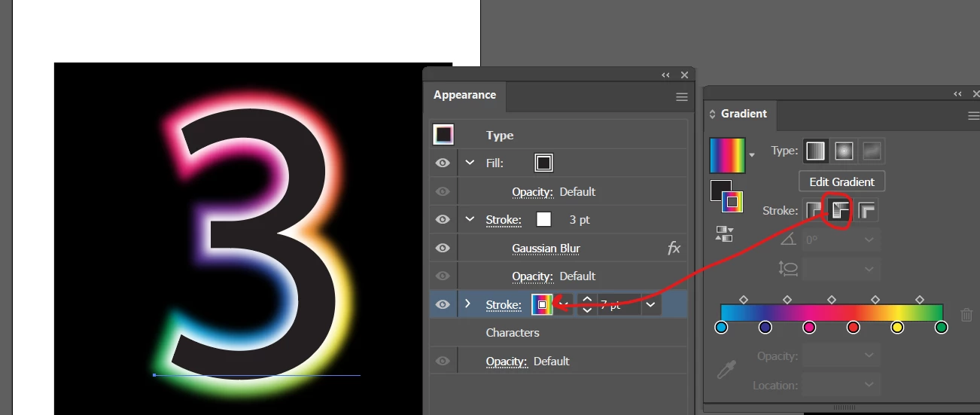
Task: Apply gradient within stroke button
Action: pyautogui.click(x=814, y=211)
